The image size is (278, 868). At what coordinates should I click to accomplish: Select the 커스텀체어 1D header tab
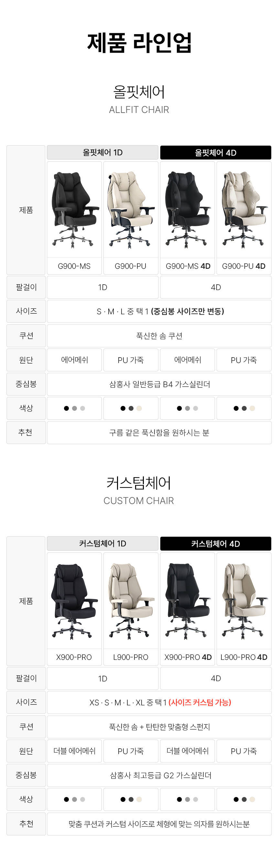coord(102,543)
